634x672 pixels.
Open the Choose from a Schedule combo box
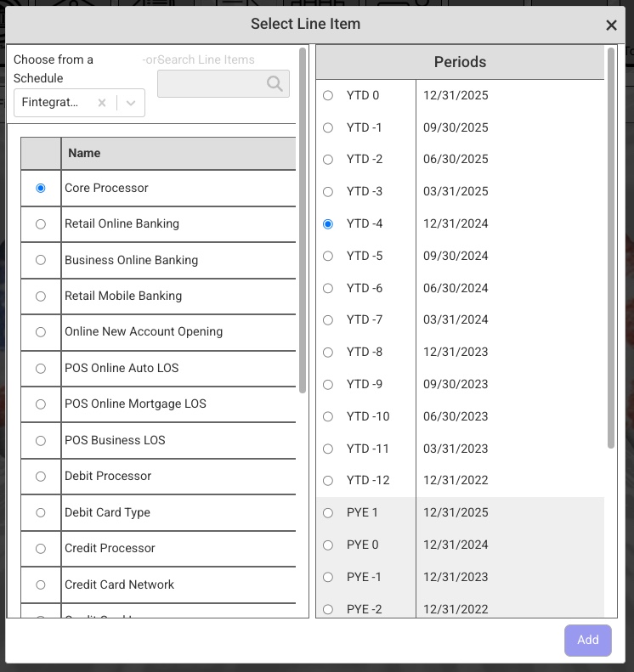click(53, 103)
